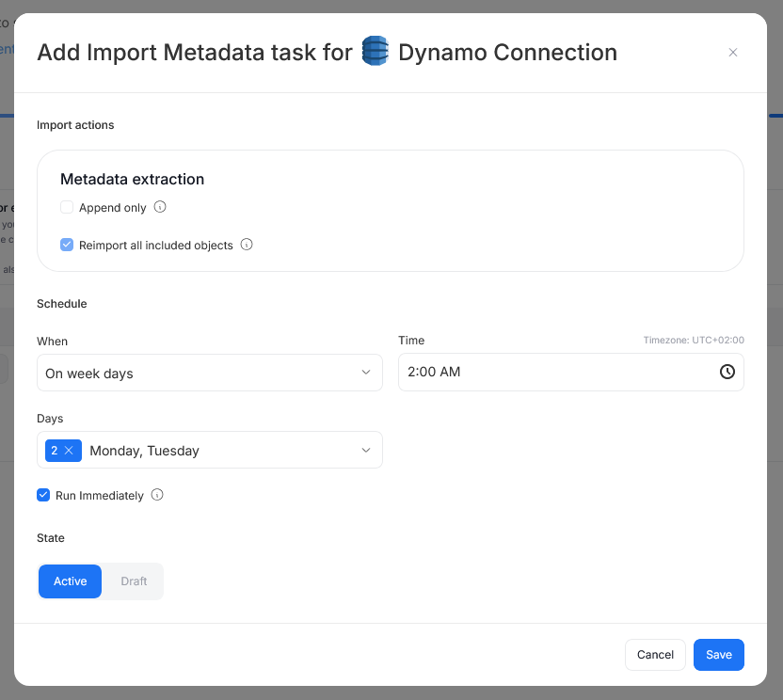Cancel the import task dialog
This screenshot has height=700, width=783.
655,655
